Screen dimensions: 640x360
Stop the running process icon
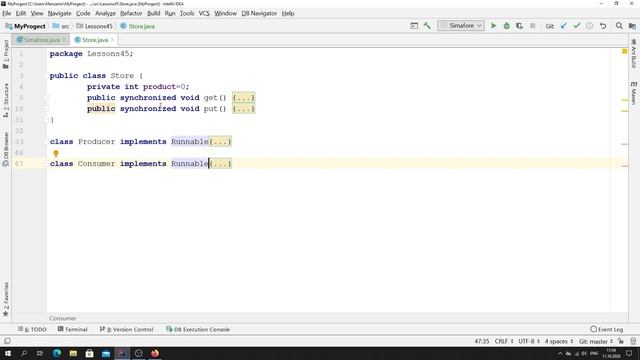click(532, 26)
